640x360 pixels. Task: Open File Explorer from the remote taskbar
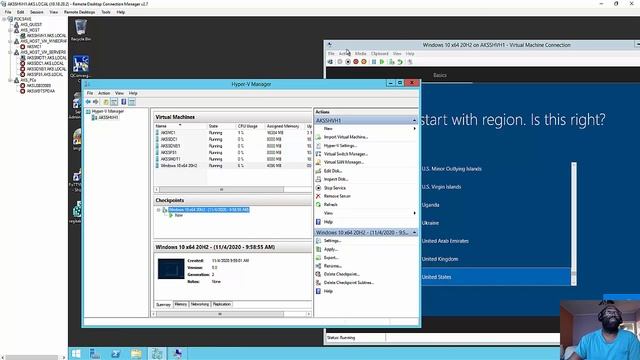[136, 353]
